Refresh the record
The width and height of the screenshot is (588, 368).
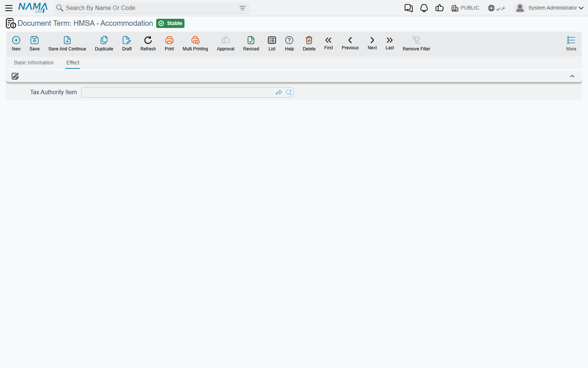click(148, 43)
